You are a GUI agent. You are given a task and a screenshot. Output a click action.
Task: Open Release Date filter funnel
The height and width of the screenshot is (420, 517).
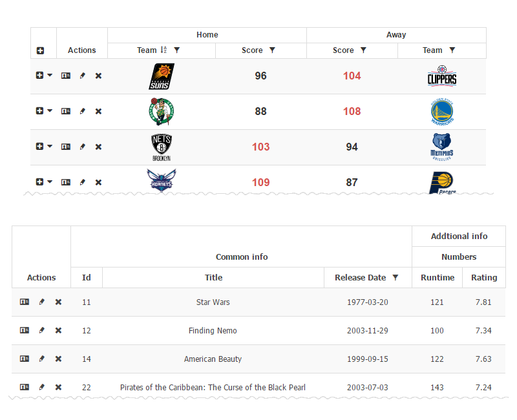(396, 278)
